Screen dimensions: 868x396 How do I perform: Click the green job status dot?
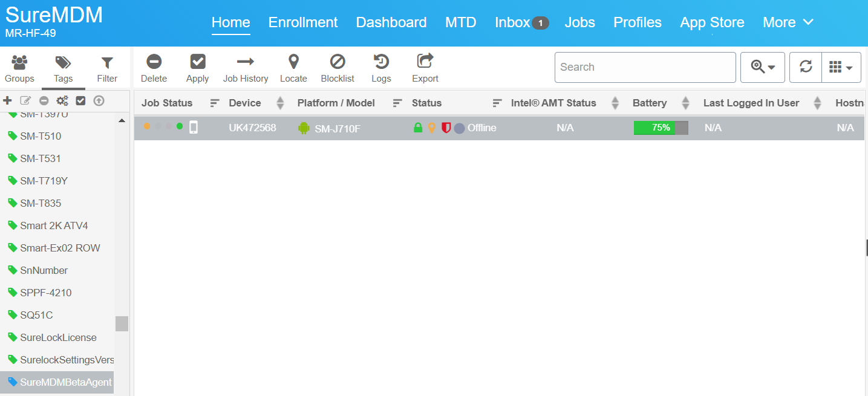[180, 126]
